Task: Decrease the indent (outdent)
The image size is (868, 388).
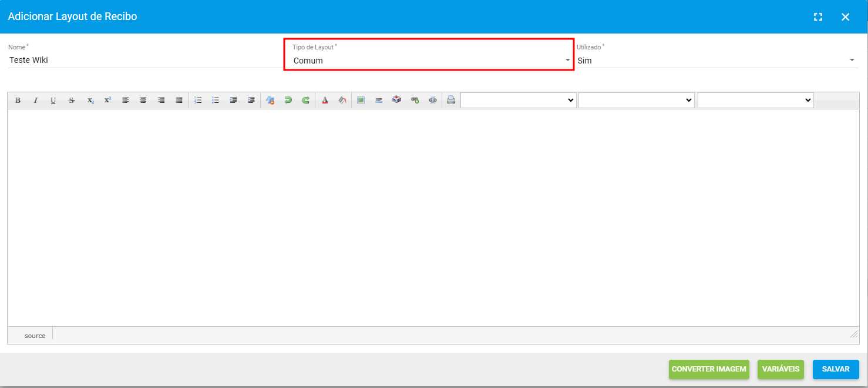Action: (233, 101)
